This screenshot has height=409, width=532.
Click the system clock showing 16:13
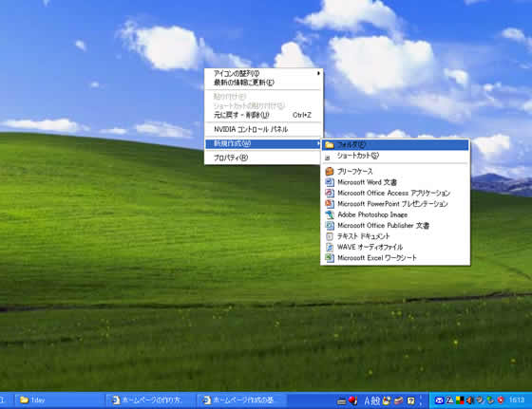point(517,400)
